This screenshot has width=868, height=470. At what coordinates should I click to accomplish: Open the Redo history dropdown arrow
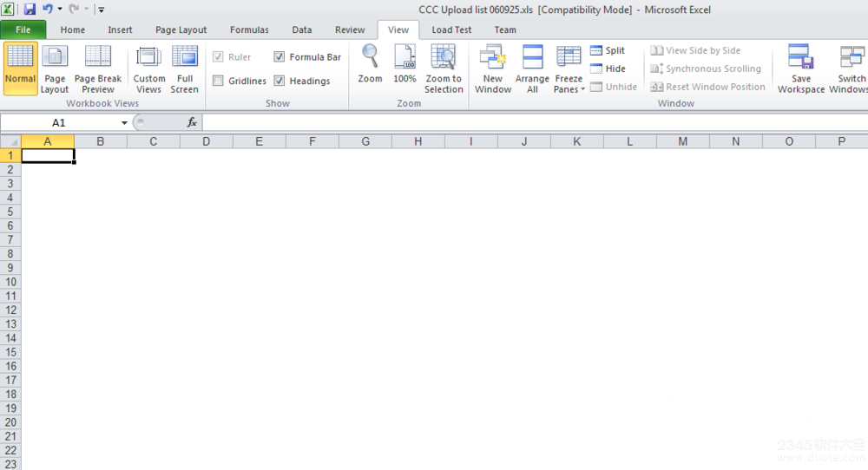(86, 9)
